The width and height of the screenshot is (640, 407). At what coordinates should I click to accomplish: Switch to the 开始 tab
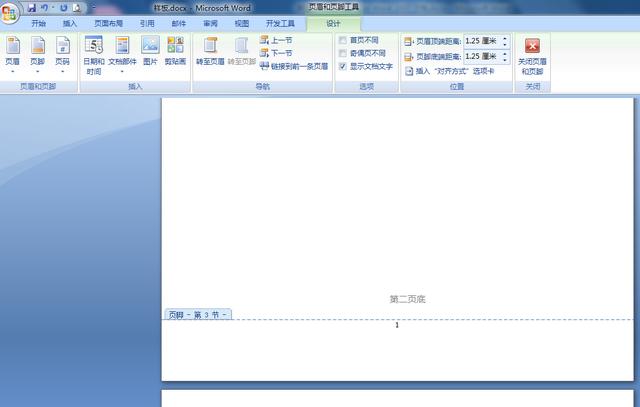(x=38, y=24)
